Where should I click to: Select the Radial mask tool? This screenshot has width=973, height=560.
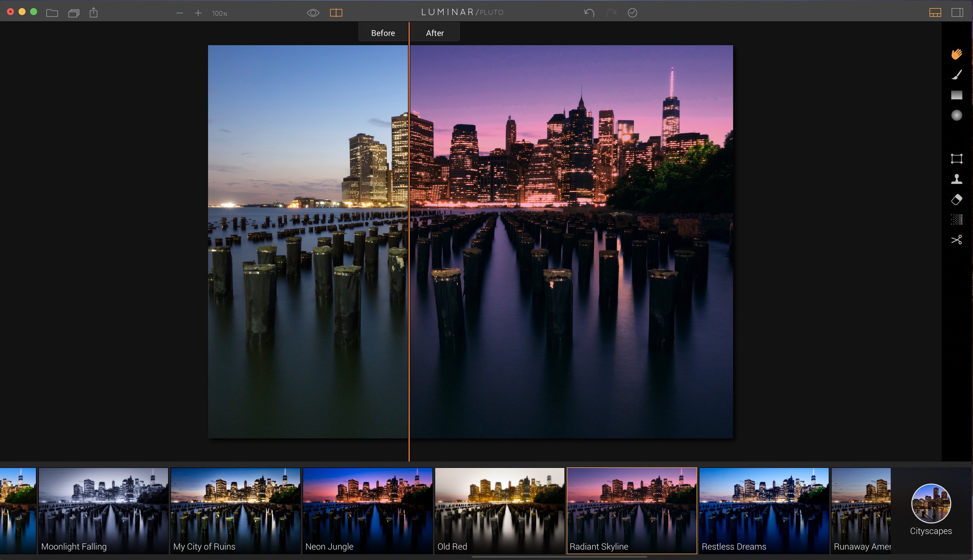tap(957, 115)
